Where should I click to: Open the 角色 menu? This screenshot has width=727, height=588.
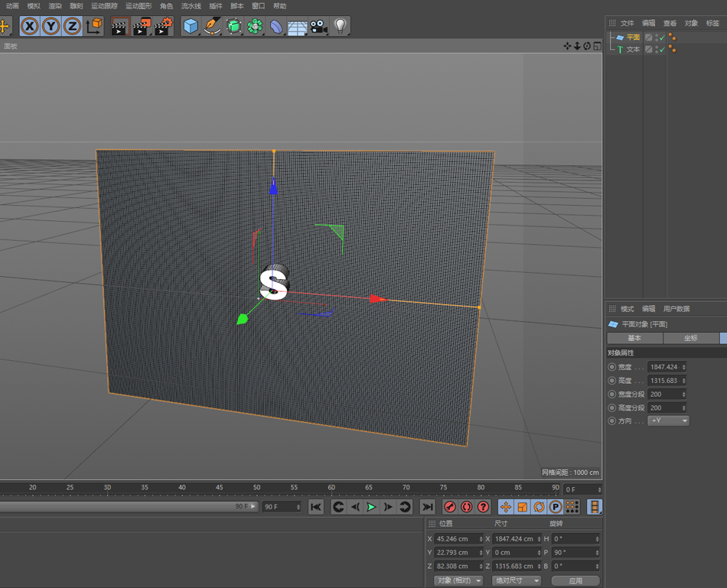tap(167, 6)
